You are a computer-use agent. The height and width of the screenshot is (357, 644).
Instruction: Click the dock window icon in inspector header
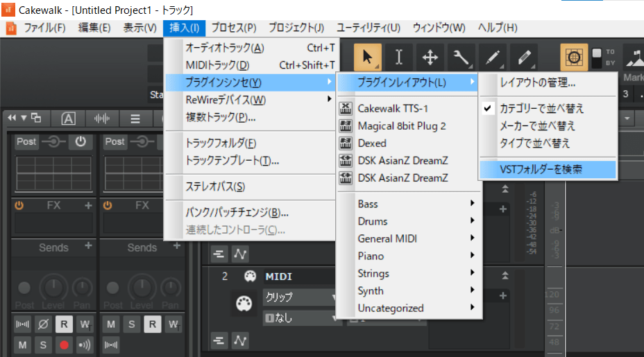pyautogui.click(x=36, y=118)
